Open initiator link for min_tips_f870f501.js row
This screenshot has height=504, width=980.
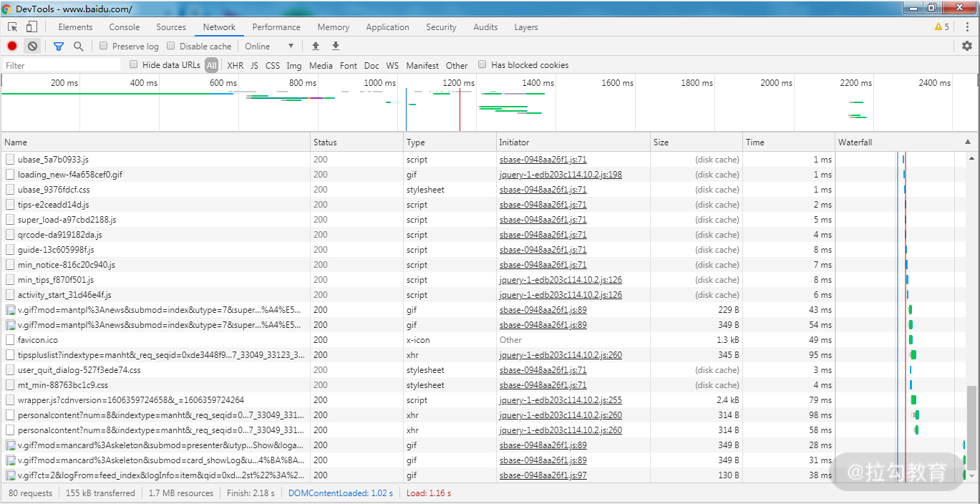click(561, 280)
